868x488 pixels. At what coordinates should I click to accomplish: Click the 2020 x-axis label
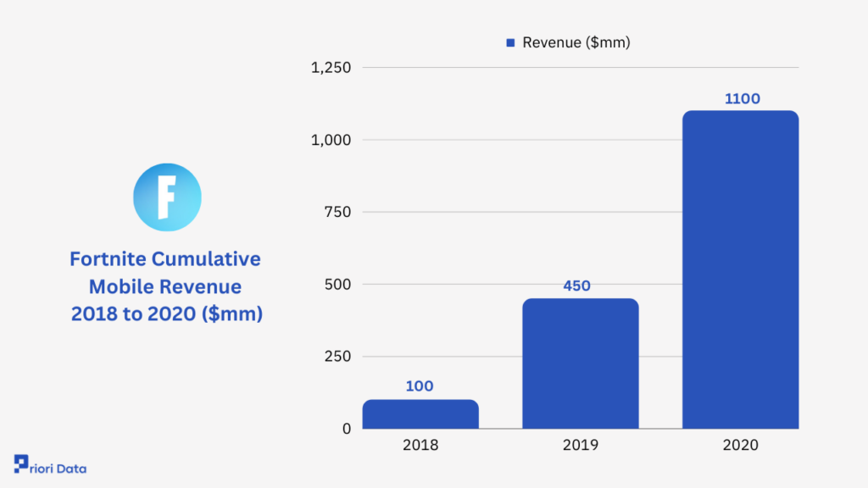coord(741,445)
